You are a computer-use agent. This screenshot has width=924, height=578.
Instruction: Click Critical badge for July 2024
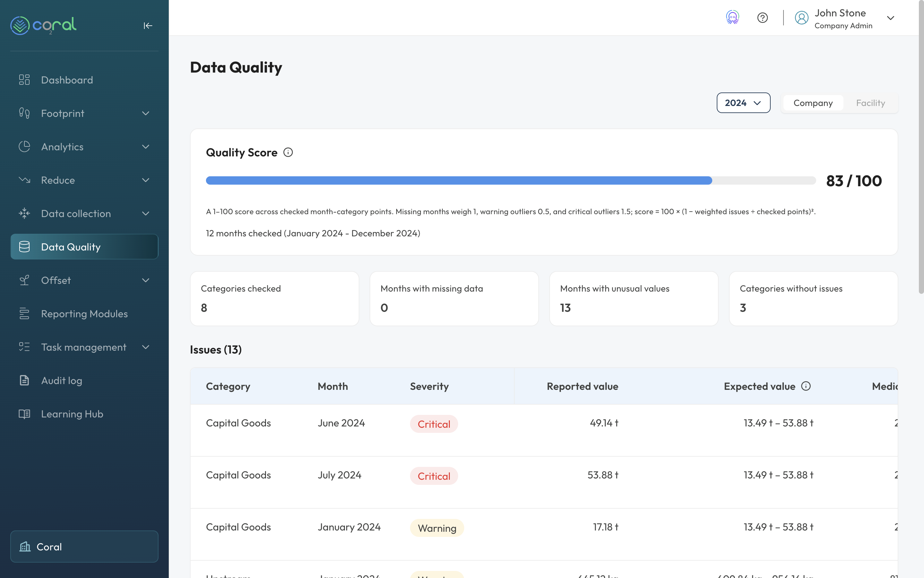434,476
